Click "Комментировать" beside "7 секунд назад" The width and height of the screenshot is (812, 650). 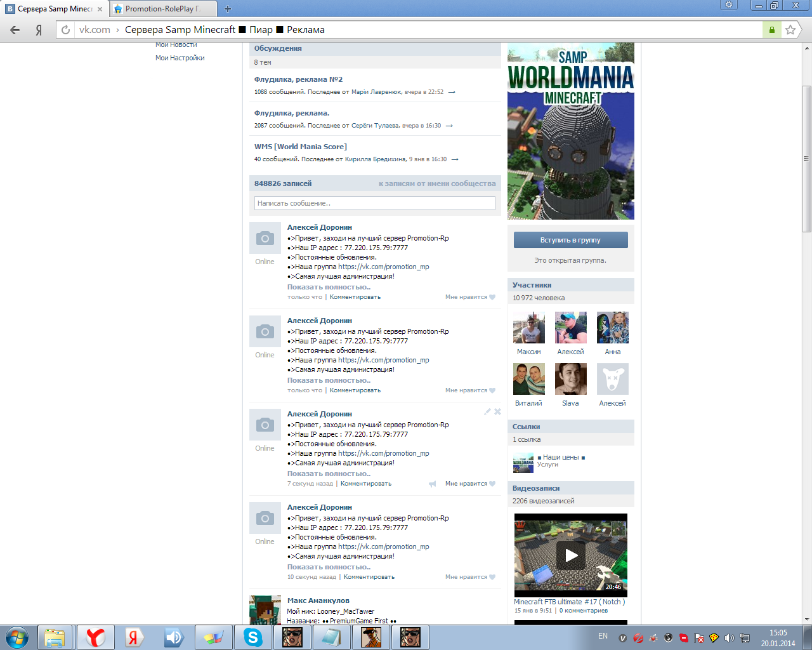point(366,484)
